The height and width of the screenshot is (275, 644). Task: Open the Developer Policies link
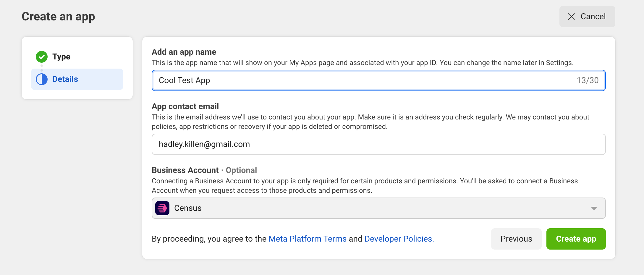point(399,239)
